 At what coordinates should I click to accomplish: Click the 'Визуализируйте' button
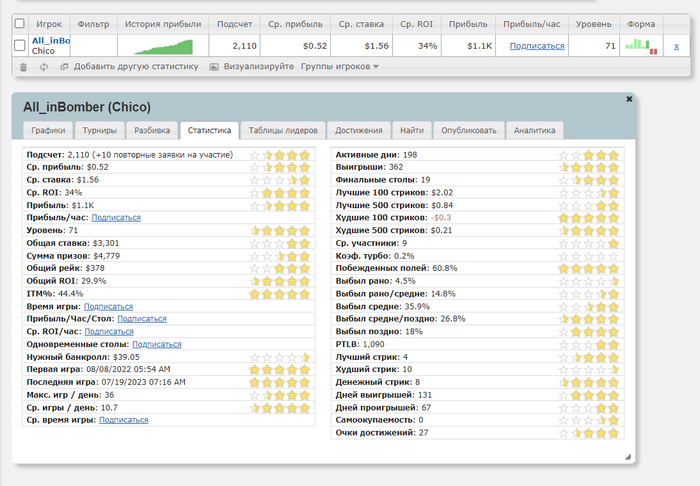coord(259,66)
